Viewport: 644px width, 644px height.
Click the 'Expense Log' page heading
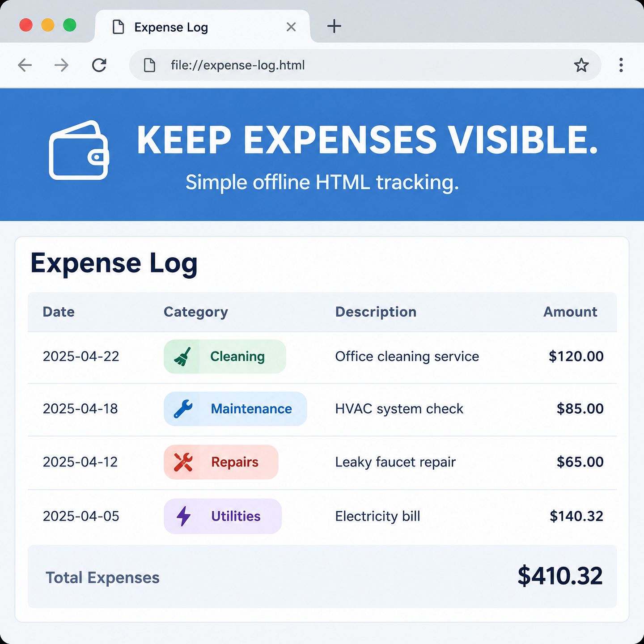114,263
